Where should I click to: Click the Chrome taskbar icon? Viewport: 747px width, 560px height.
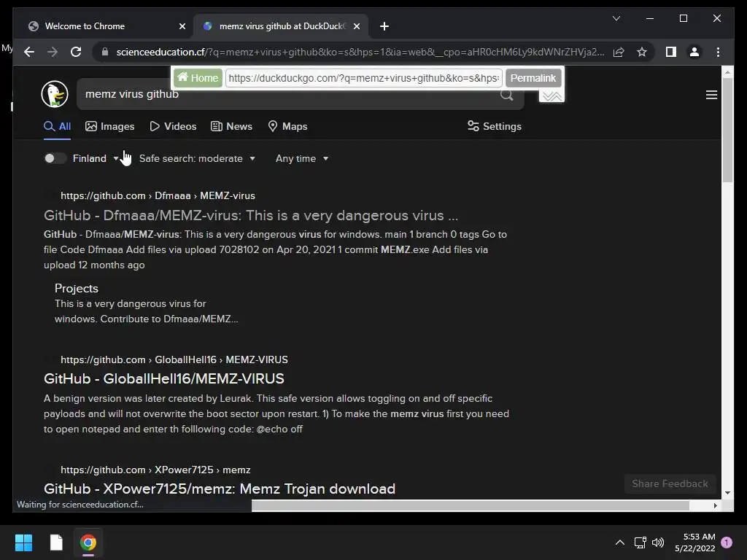[x=88, y=542]
